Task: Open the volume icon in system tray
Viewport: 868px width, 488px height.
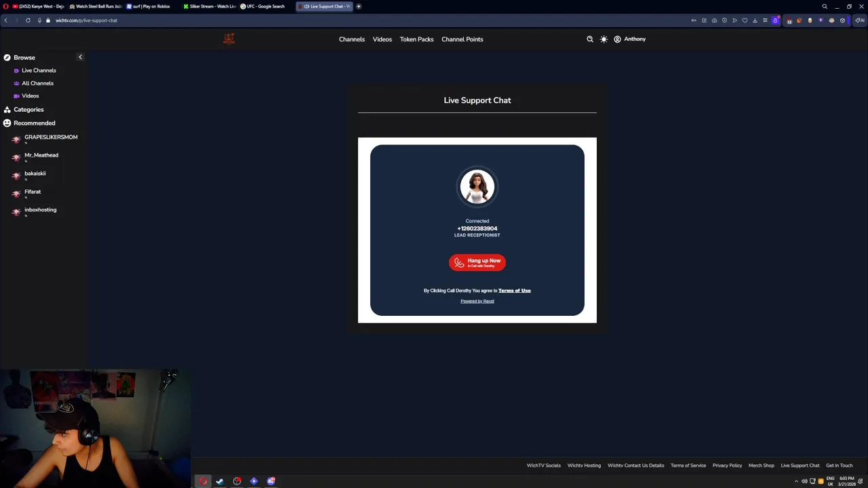Action: click(x=804, y=481)
